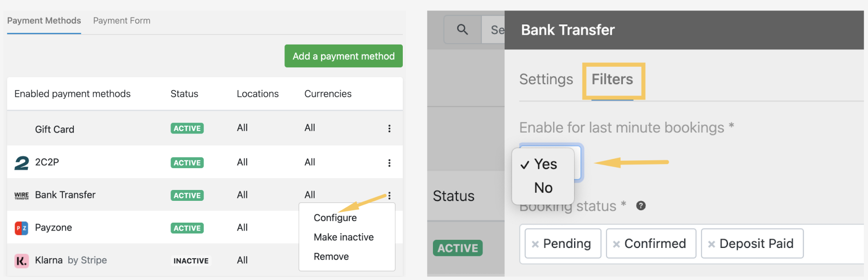The image size is (868, 280).
Task: Select Remove from the context menu
Action: coord(331,256)
